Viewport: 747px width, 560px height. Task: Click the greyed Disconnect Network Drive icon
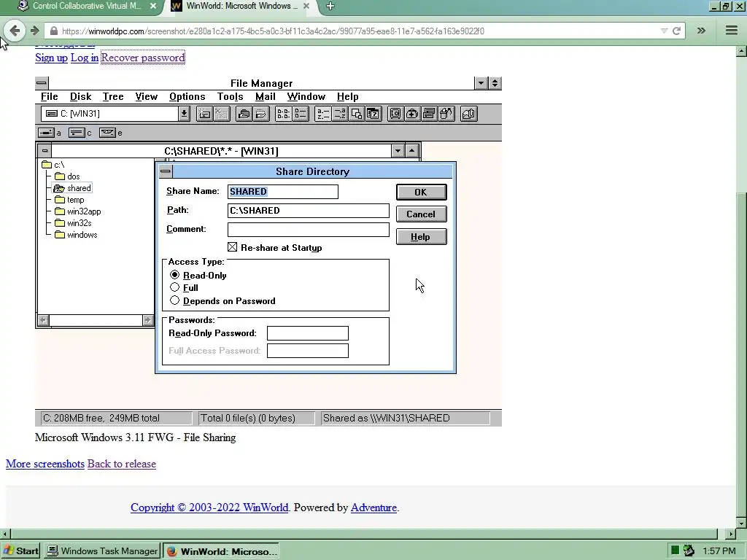(222, 114)
